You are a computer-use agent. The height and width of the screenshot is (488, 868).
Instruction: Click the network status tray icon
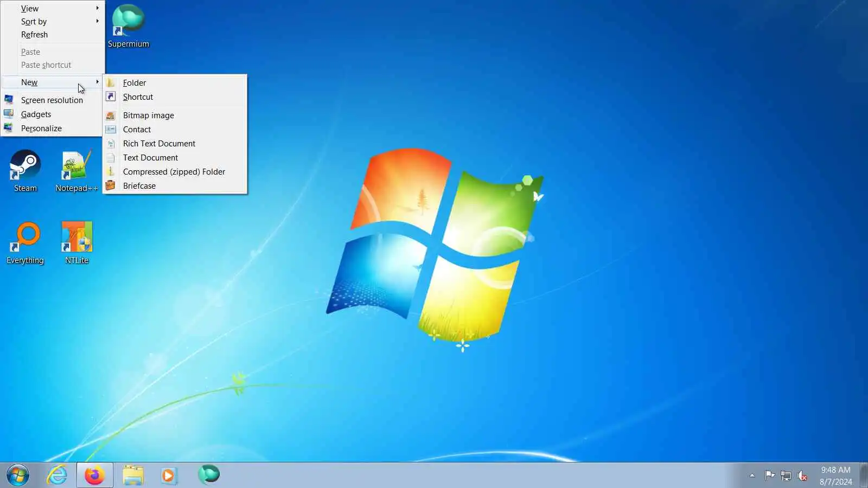(x=786, y=476)
